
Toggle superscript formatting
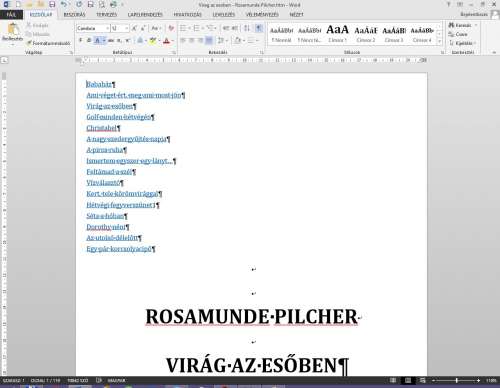pos(127,41)
